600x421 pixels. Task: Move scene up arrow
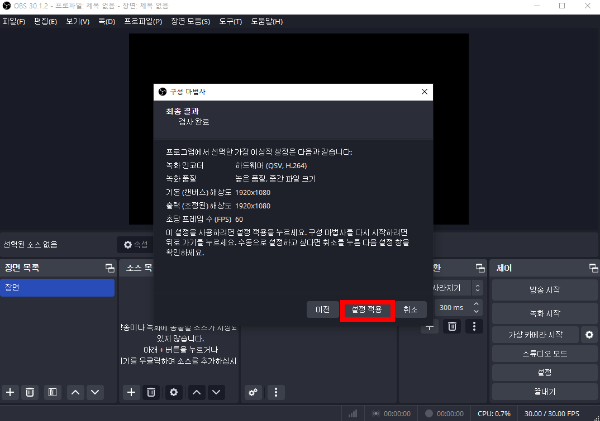click(x=75, y=392)
